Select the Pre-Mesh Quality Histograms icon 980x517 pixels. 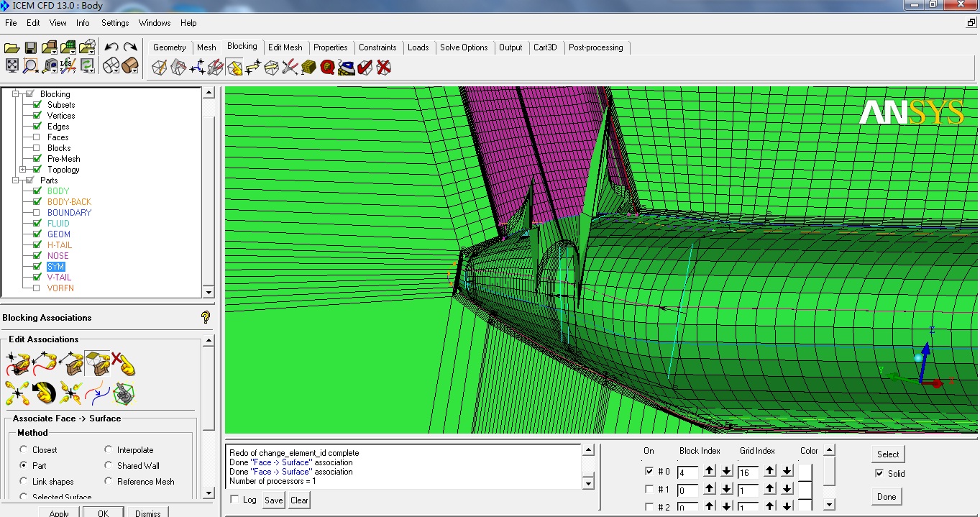coord(328,68)
